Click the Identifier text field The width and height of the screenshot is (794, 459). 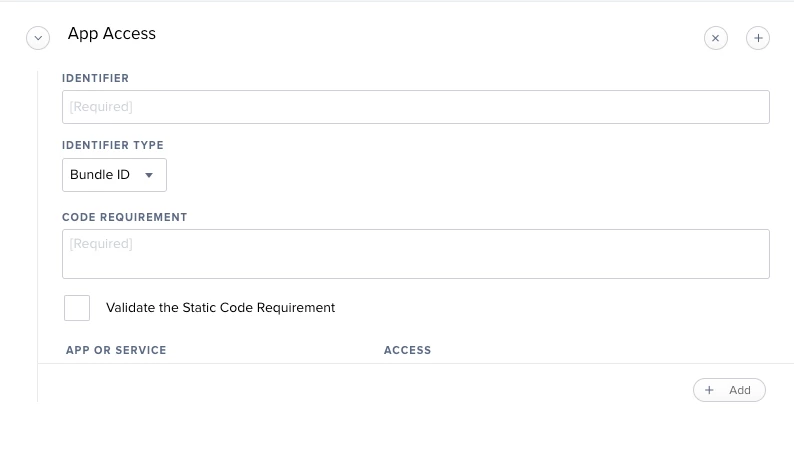pyautogui.click(x=415, y=107)
